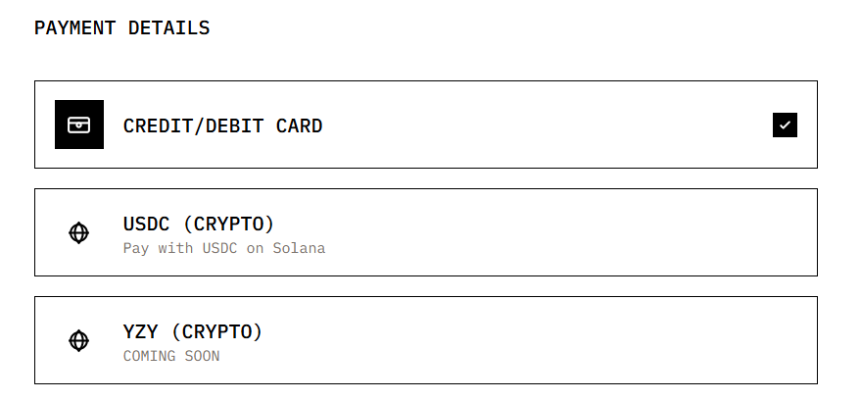
Task: Click the word PAYMENT in the heading
Action: click(x=75, y=28)
